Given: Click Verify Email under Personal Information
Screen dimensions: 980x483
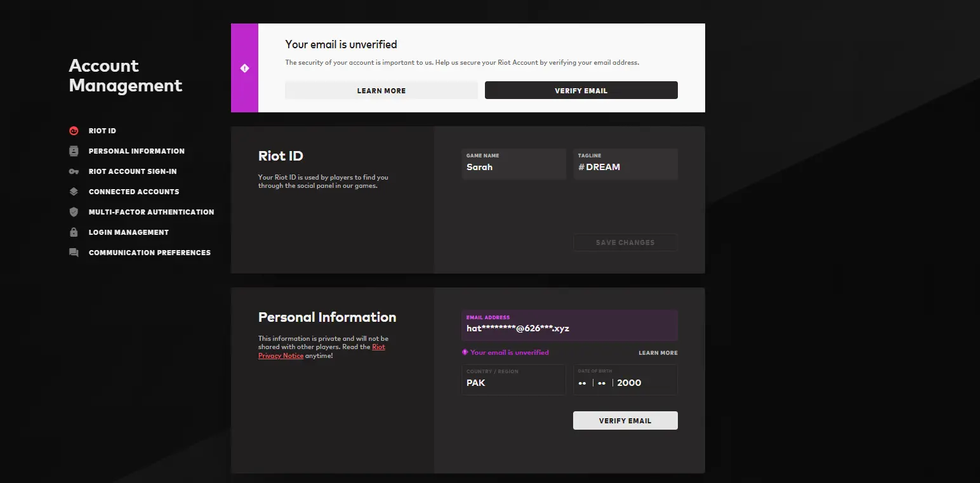Looking at the screenshot, I should 625,421.
